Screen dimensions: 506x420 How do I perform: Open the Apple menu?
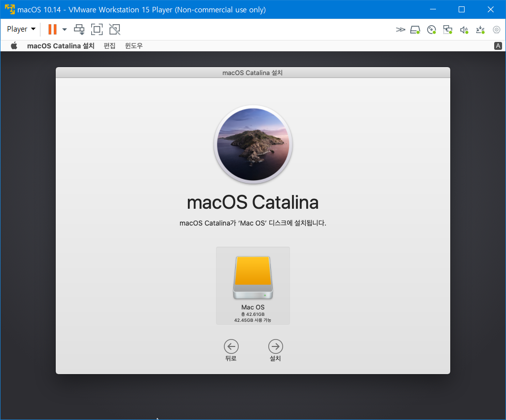[14, 45]
